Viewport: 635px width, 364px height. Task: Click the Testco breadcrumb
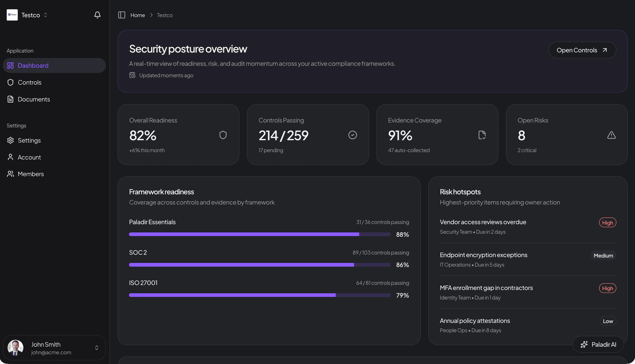(165, 15)
